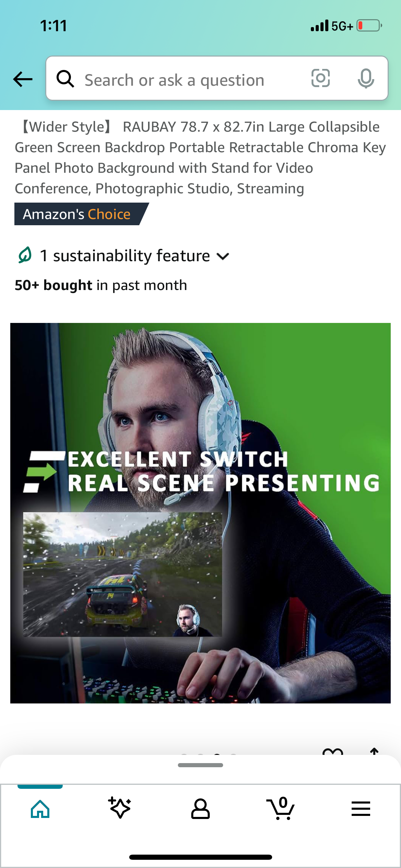This screenshot has height=868, width=401.
Task: Activate microphone voice search
Action: click(366, 78)
